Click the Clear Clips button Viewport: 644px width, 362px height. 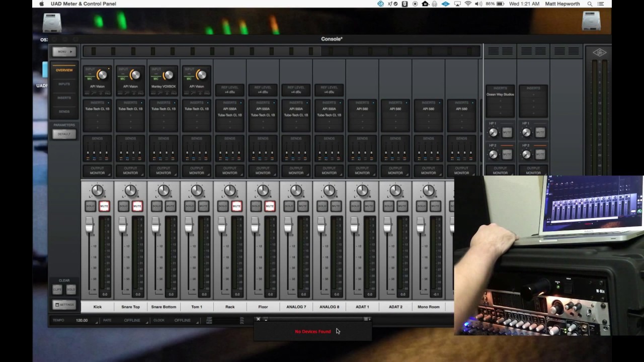tap(57, 290)
